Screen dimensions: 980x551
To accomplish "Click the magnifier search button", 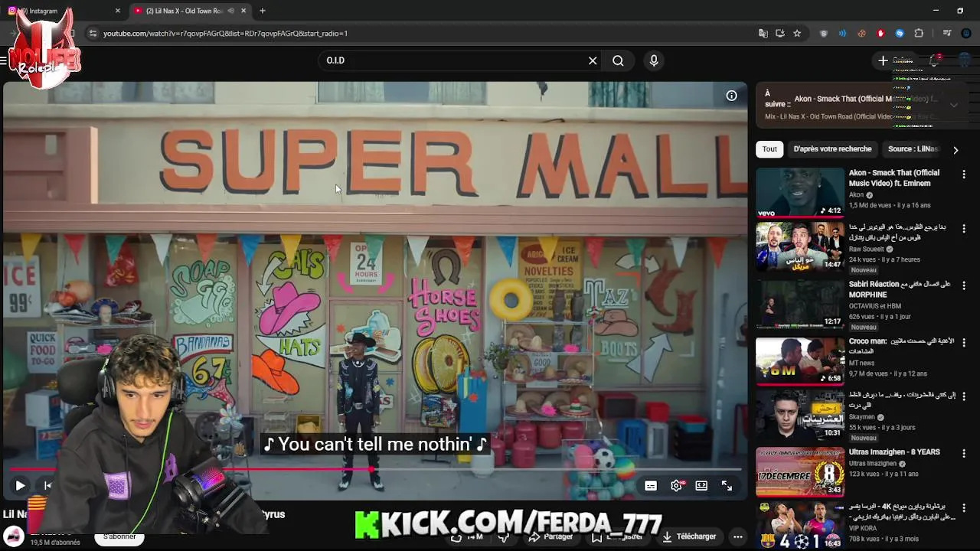I will click(618, 60).
